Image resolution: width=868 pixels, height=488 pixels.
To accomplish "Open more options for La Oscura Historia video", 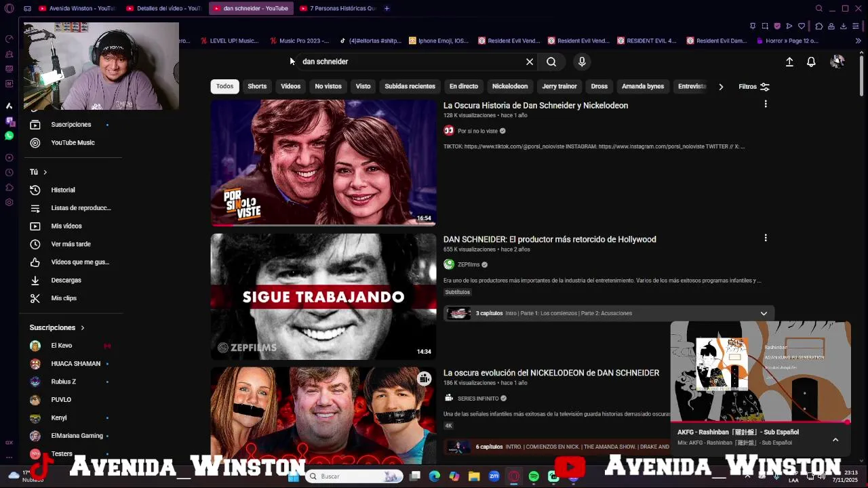I will click(766, 104).
